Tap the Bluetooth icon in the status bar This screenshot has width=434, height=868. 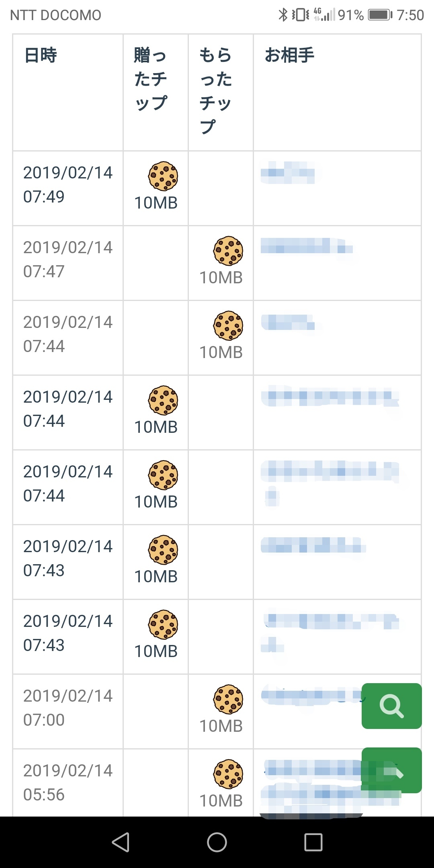click(x=283, y=15)
